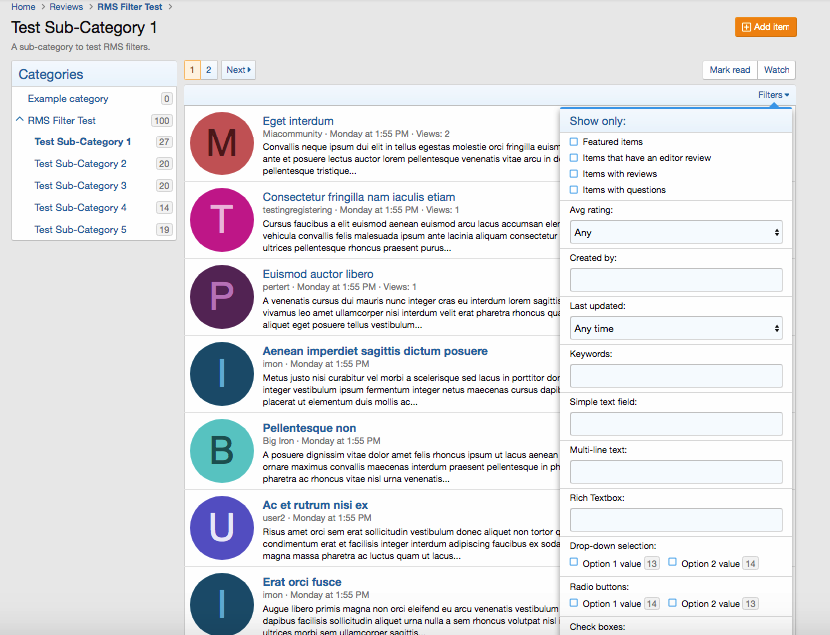Screen dimensions: 830x635
Task: Click the Reviews breadcrumb link
Action: (x=66, y=7)
